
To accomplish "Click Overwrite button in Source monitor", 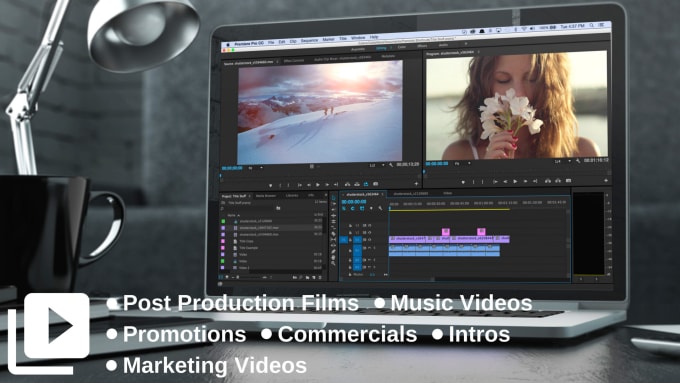I will click(357, 184).
